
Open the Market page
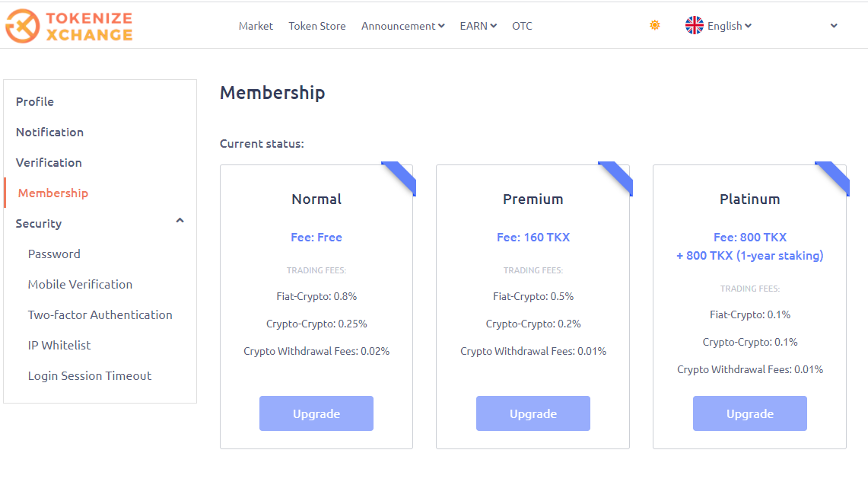256,26
